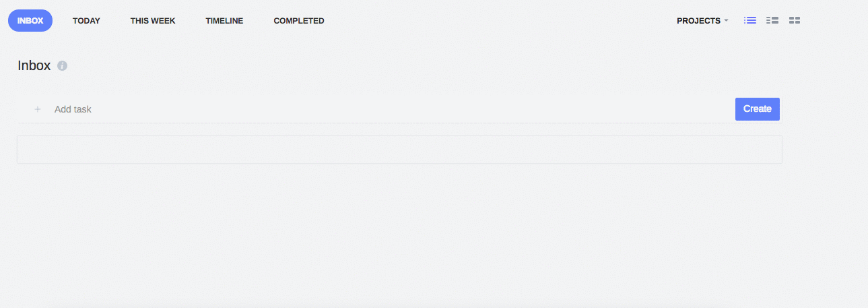Switch to the detailed list view icon
Screen dimensions: 868x308
coord(772,21)
